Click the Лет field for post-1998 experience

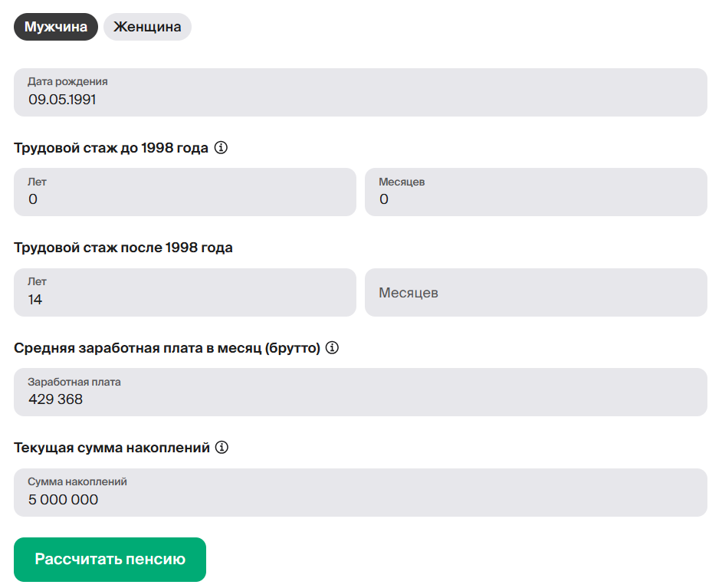coord(185,292)
